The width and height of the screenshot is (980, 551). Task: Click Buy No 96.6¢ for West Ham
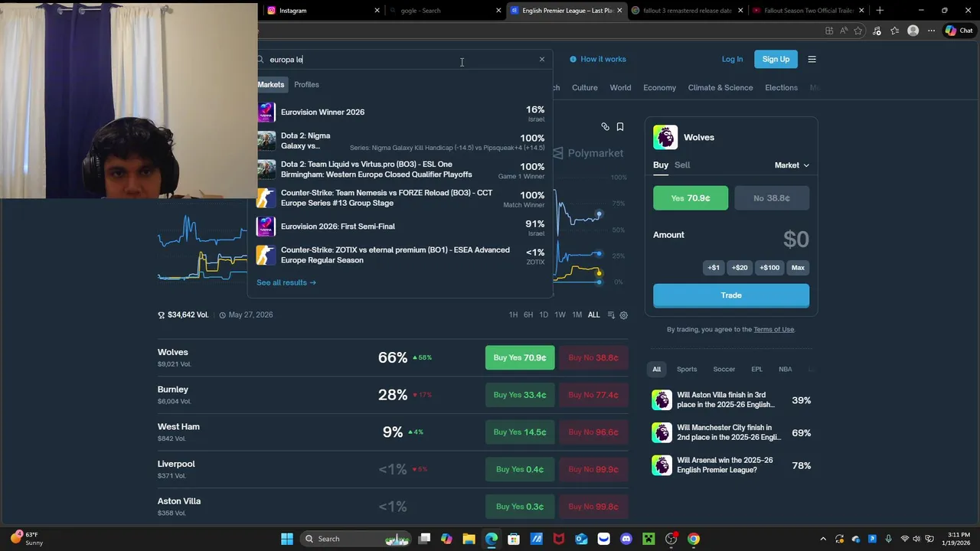[x=593, y=432]
